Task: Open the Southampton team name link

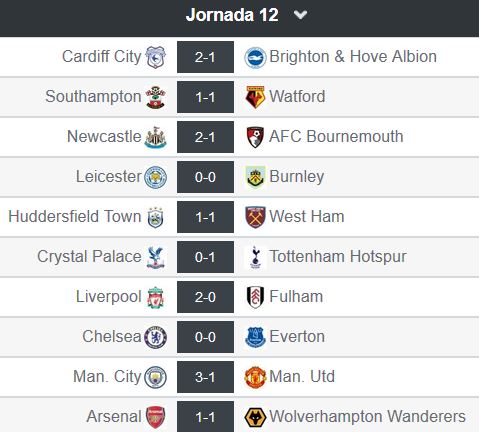Action: (x=93, y=97)
